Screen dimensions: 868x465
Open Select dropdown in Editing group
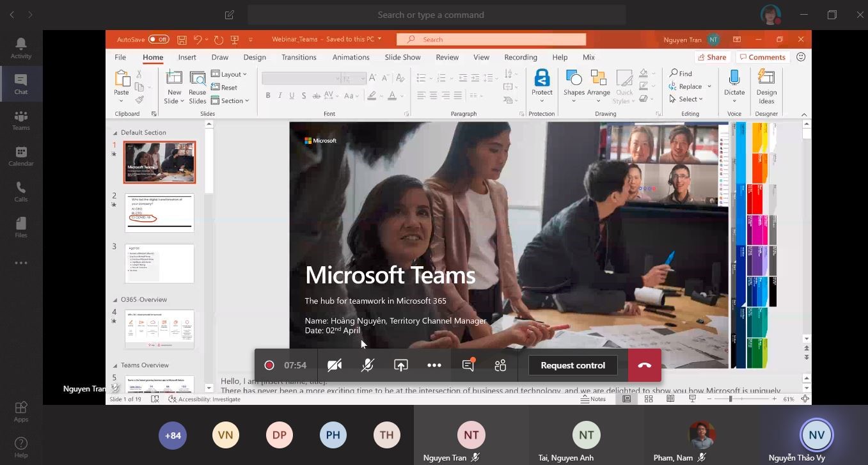coord(686,99)
